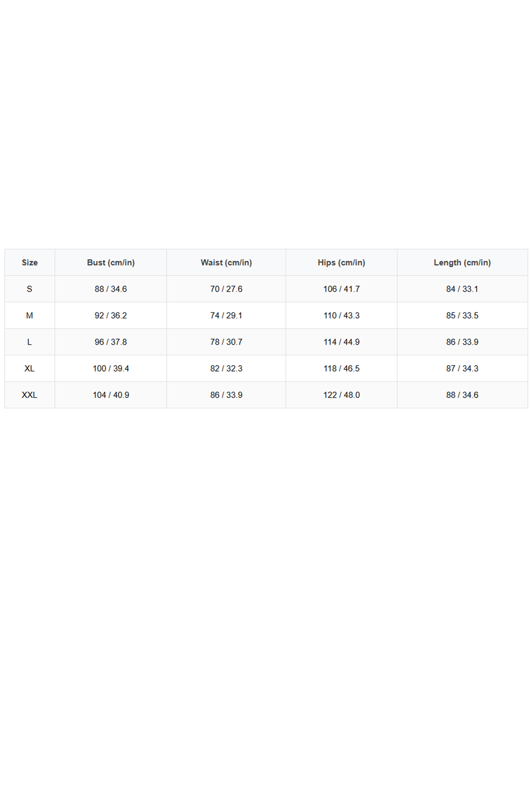Click the 87 / 34.3 length cell
This screenshot has width=532, height=798.
tap(462, 368)
